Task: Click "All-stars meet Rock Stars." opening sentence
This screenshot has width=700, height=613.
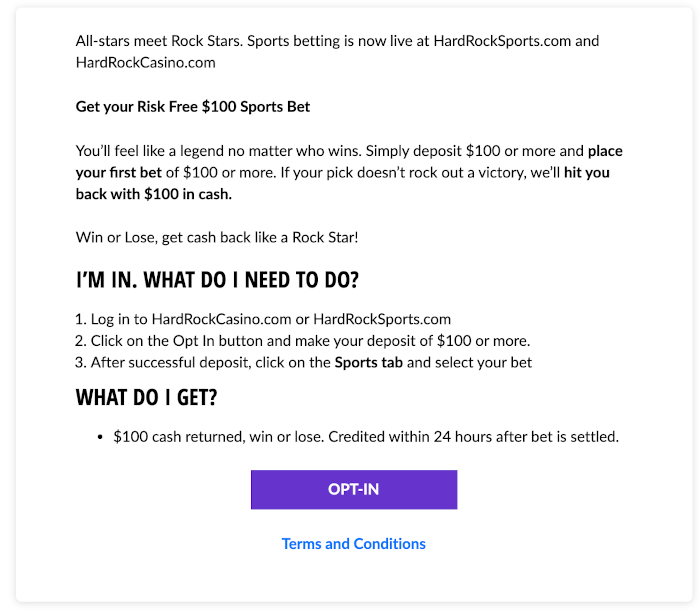Action: tap(159, 41)
